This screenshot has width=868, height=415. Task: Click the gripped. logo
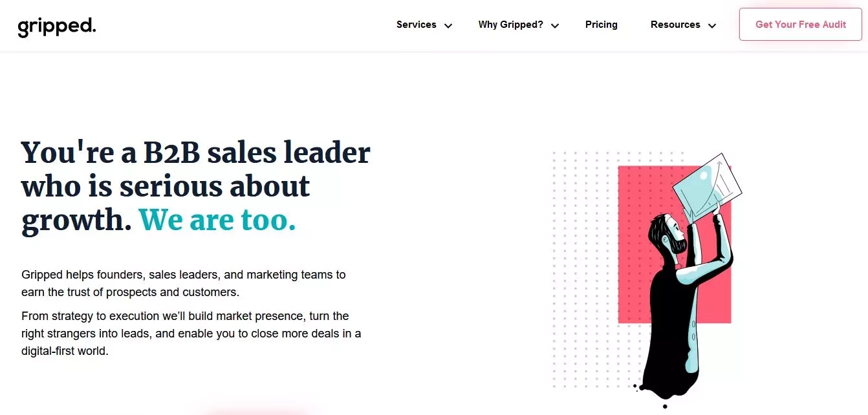[x=57, y=27]
